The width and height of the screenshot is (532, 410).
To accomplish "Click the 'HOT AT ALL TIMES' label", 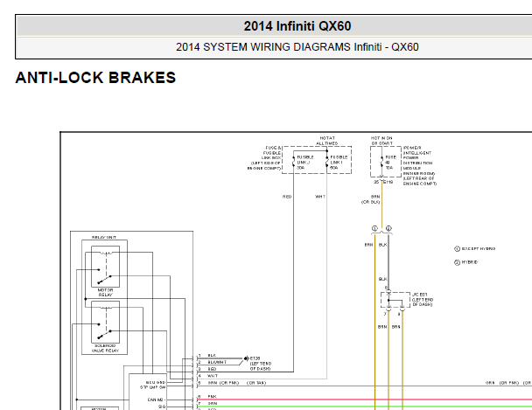I will point(327,141).
